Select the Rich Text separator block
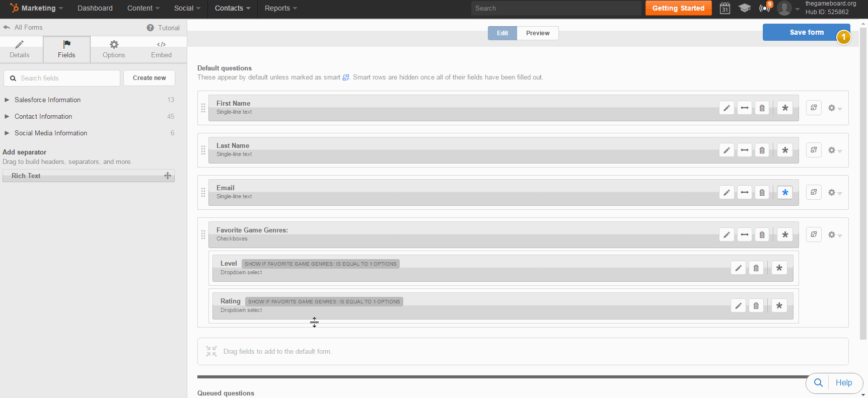 coord(89,176)
